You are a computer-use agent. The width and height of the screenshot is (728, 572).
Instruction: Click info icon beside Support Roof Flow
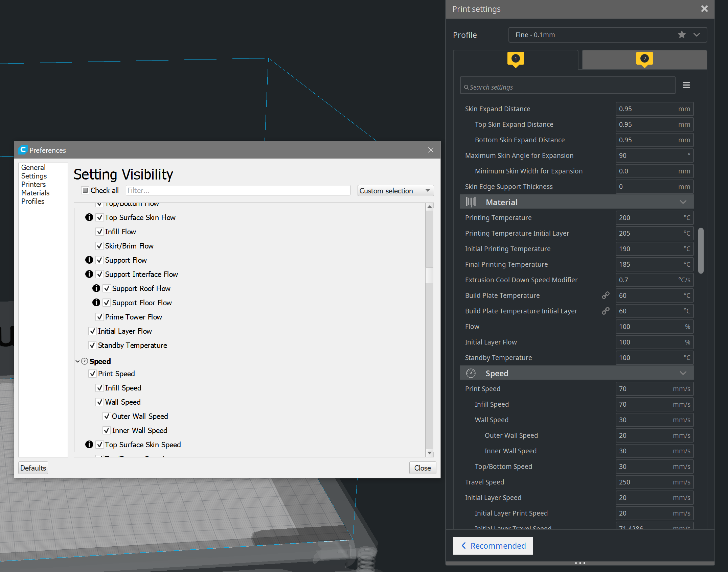pos(96,288)
